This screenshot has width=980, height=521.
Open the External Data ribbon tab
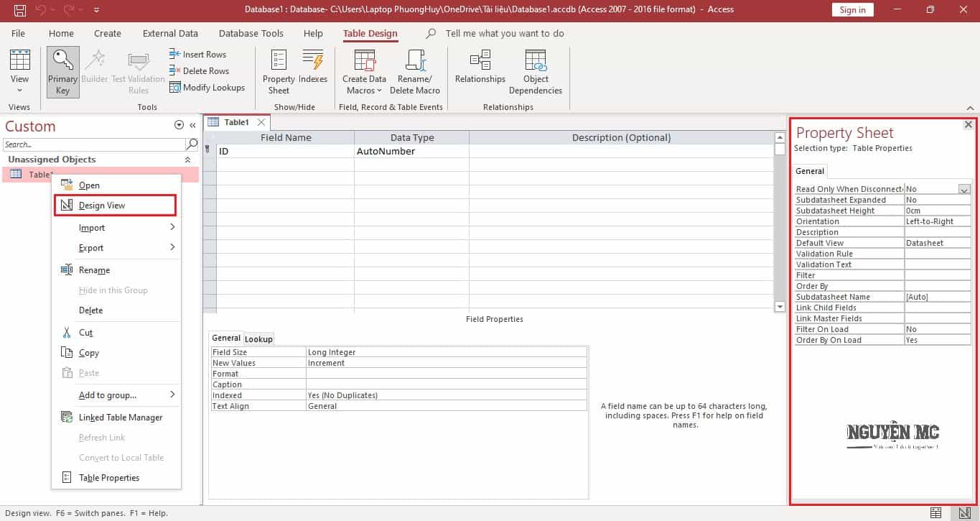click(x=169, y=33)
